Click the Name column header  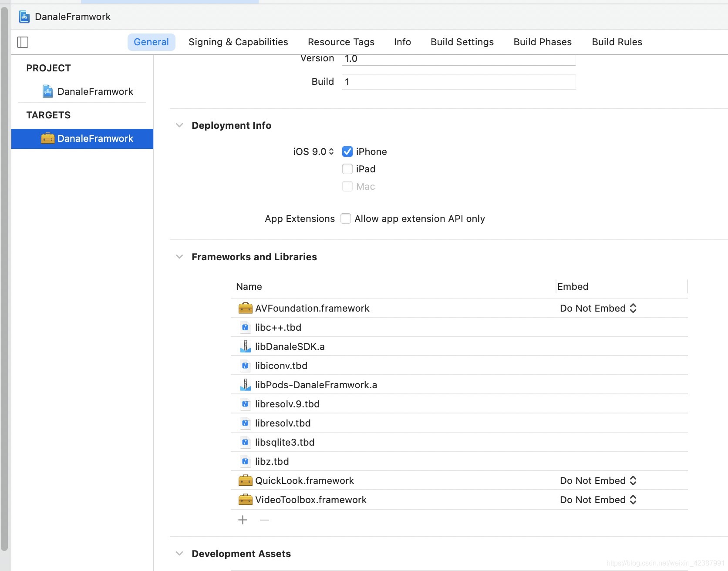click(x=249, y=286)
